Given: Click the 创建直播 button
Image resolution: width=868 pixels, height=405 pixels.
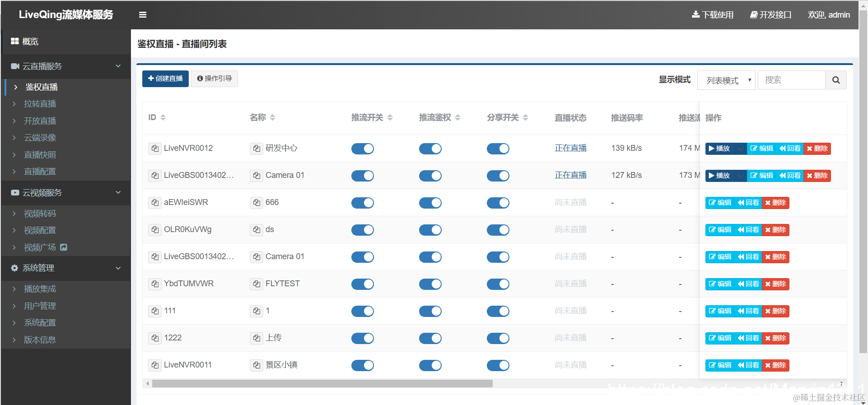Looking at the screenshot, I should pyautogui.click(x=165, y=79).
